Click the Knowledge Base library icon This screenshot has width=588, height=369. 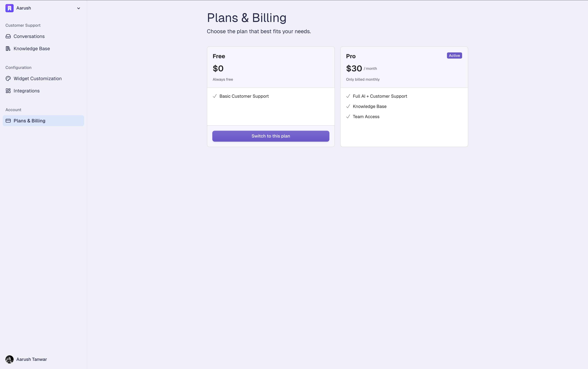pyautogui.click(x=8, y=49)
